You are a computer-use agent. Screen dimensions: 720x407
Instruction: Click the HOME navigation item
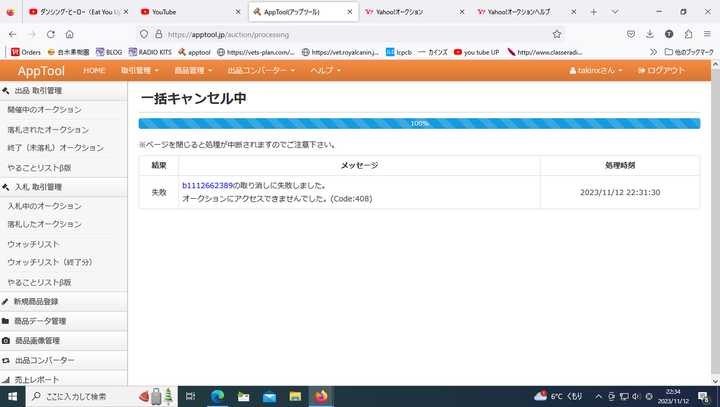tap(94, 70)
